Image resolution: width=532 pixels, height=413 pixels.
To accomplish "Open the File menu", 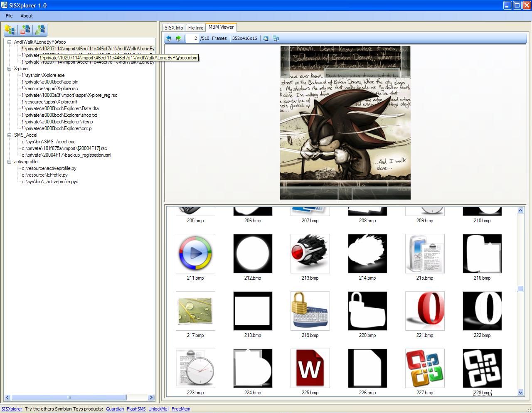I will pyautogui.click(x=9, y=16).
